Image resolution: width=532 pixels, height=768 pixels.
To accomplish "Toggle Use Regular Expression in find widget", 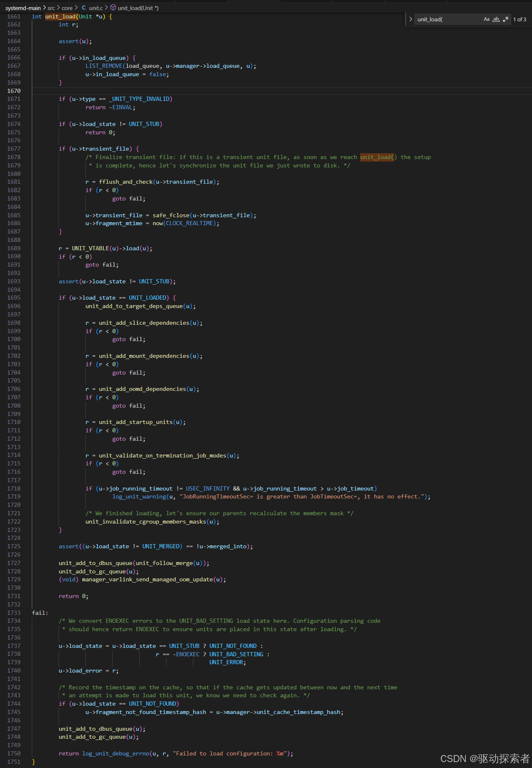I will tap(506, 19).
